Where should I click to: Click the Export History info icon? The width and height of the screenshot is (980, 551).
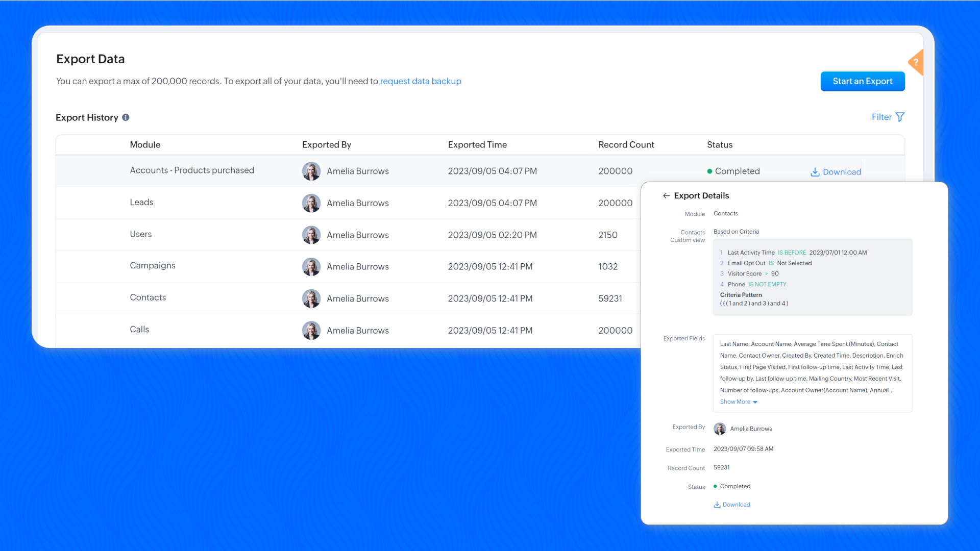tap(126, 117)
